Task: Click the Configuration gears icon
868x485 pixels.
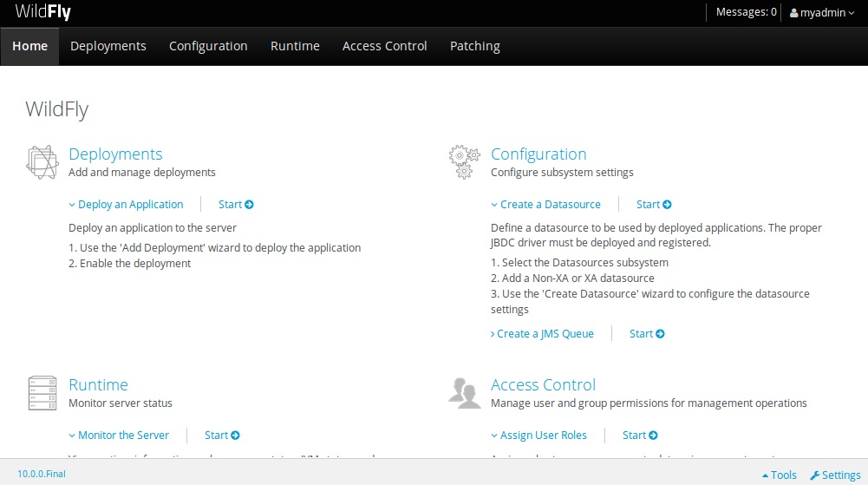Action: tap(465, 162)
